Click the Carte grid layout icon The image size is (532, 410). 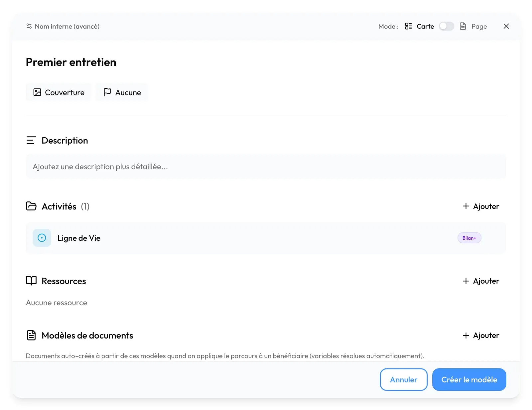[x=408, y=26]
